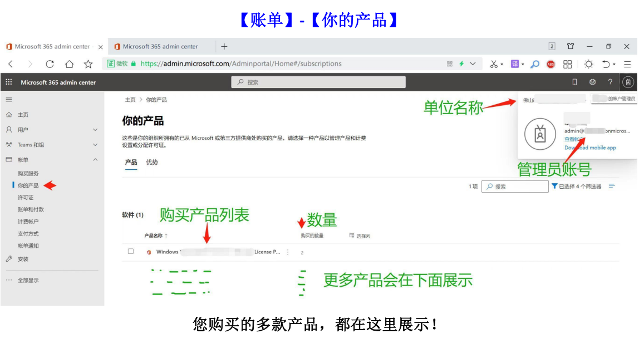Screen dimensions: 644x338
Task: Click the account avatar in top header
Action: pyautogui.click(x=628, y=82)
